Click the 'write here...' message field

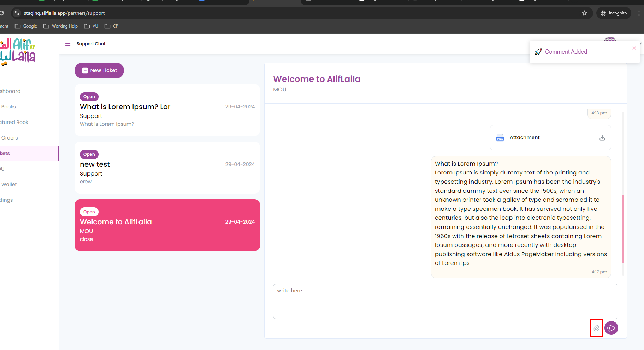(445, 301)
